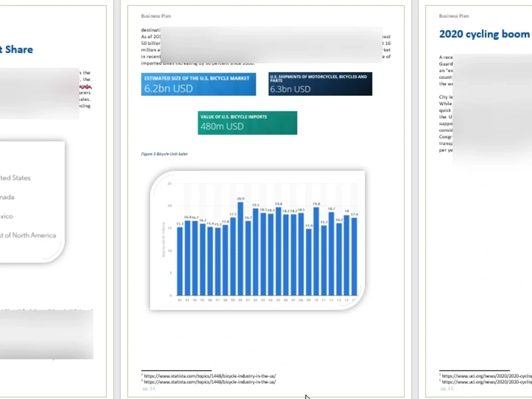Click the '2020 cycling boom' heading
This screenshot has width=532, height=399.
tap(484, 34)
